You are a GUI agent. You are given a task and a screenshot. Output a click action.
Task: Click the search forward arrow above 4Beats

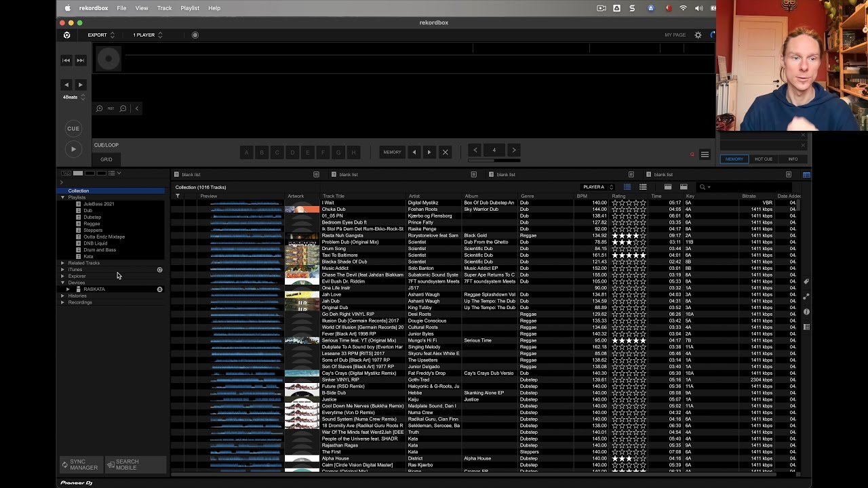(x=81, y=85)
